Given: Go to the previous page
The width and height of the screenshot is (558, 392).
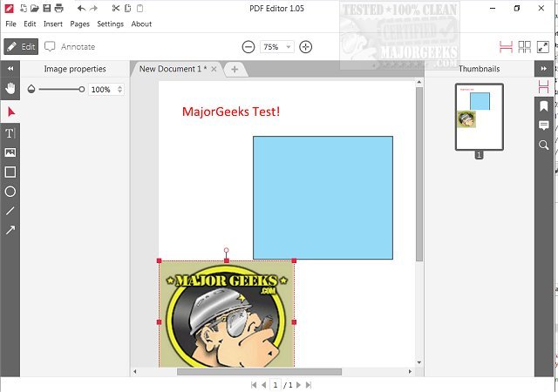Looking at the screenshot, I should [x=263, y=385].
